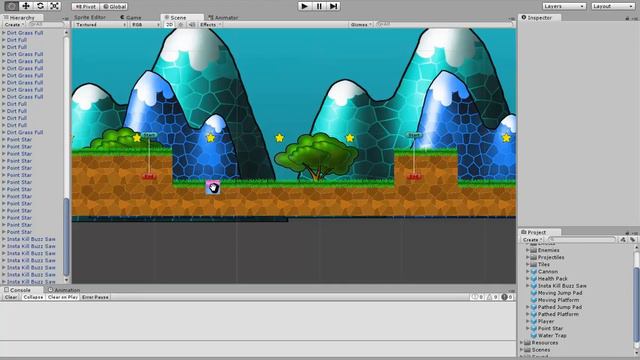
Task: Open the Layout dropdown
Action: pos(613,6)
